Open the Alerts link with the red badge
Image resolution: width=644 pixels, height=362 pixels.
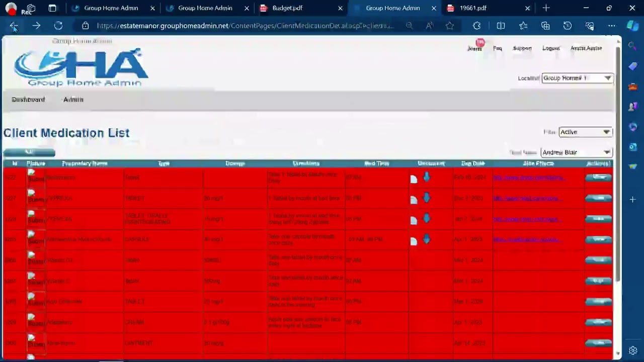tap(475, 48)
